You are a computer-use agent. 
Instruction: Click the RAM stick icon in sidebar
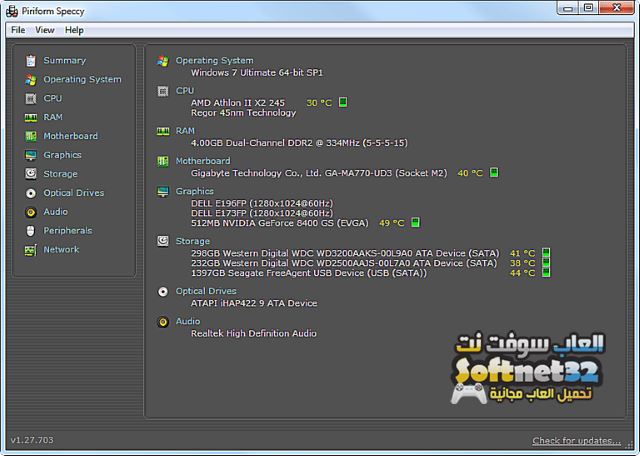coord(31,118)
